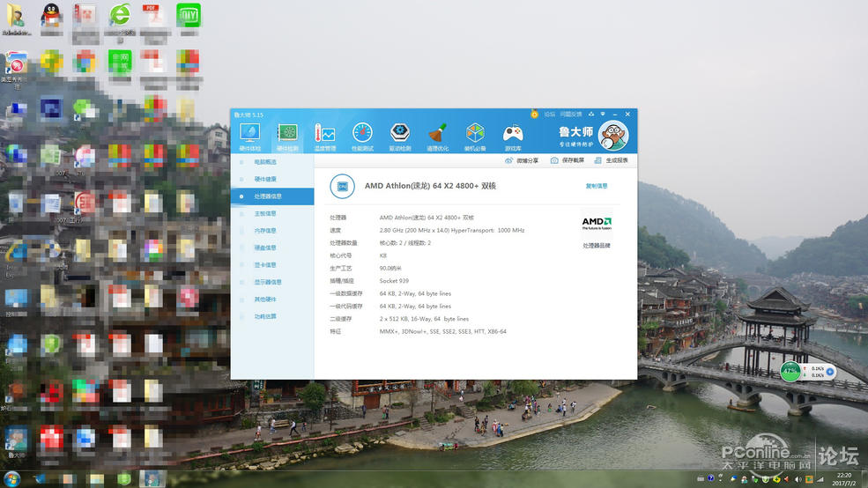Launch 性能测试 performance benchmark
This screenshot has height=488, width=868.
click(x=362, y=137)
